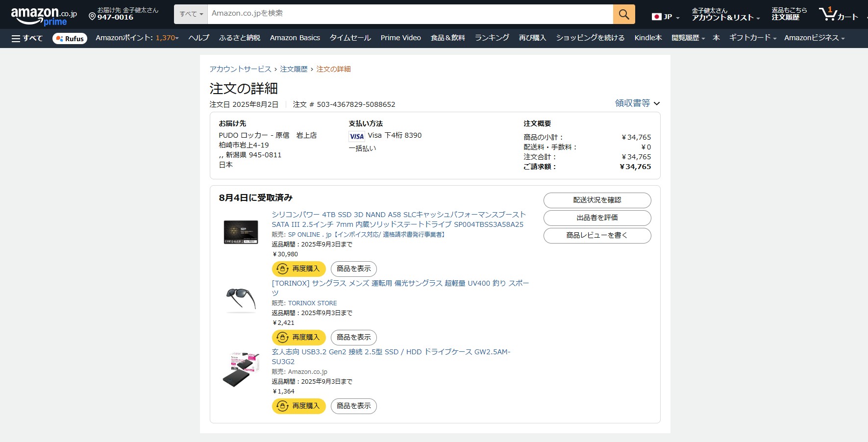Viewport: 868px width, 442px height.
Task: Click the SSD product thumbnail
Action: 241,232
